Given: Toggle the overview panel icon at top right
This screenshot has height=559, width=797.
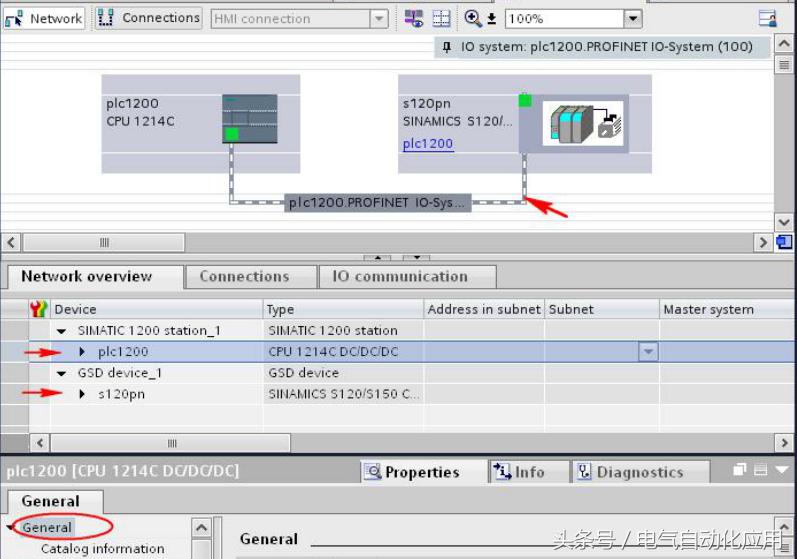Looking at the screenshot, I should (x=768, y=19).
